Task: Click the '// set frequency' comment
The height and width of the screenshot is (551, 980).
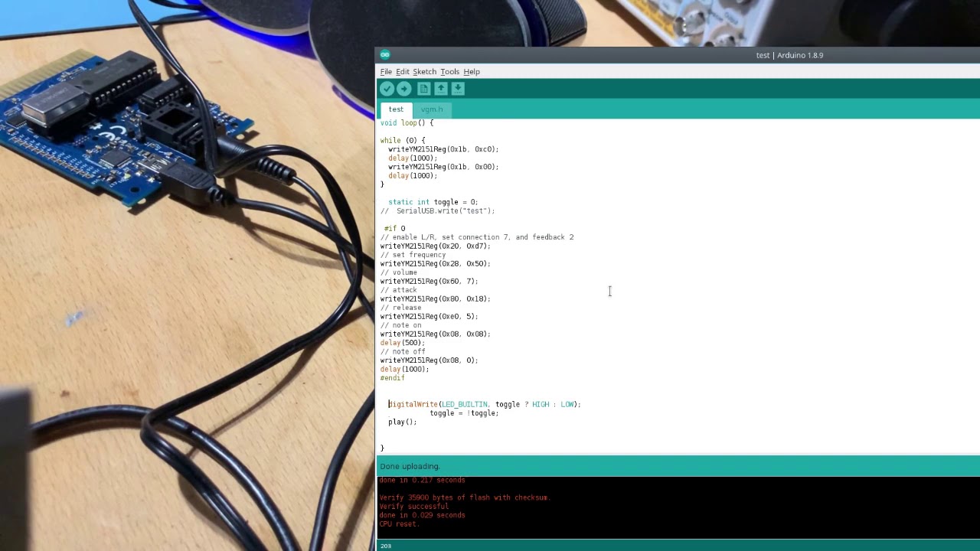Action: (x=413, y=255)
